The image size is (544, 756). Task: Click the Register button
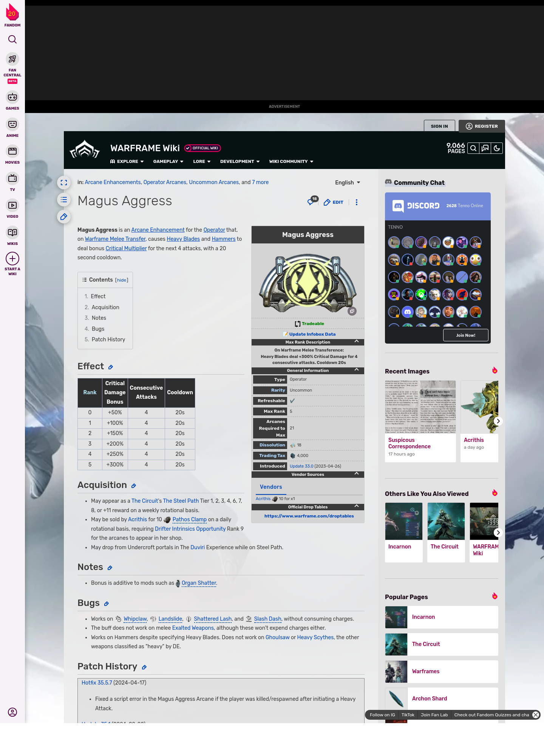482,126
